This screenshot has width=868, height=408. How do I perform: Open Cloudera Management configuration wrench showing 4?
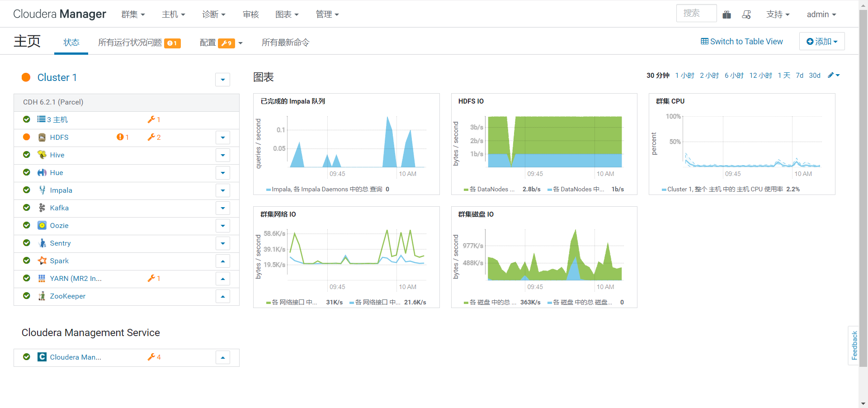[154, 357]
